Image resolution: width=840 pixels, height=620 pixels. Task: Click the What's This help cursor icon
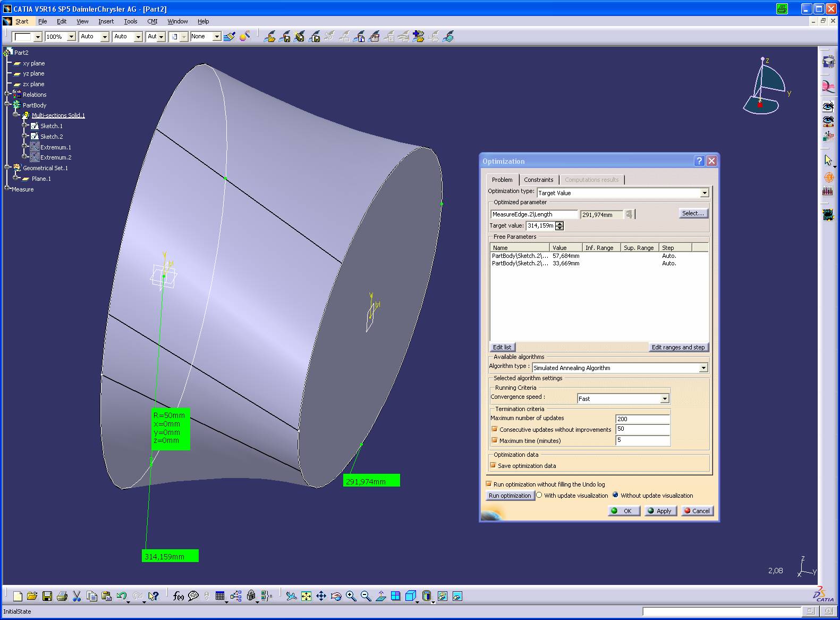154,596
